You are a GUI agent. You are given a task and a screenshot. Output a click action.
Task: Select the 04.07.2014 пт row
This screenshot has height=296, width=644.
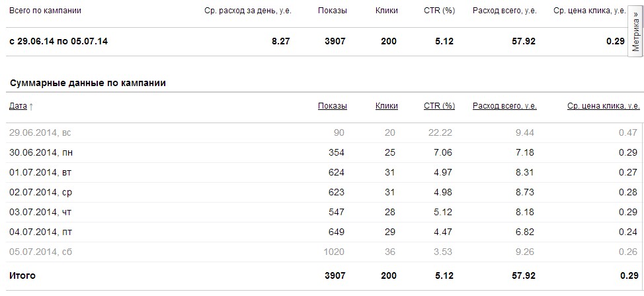40,232
